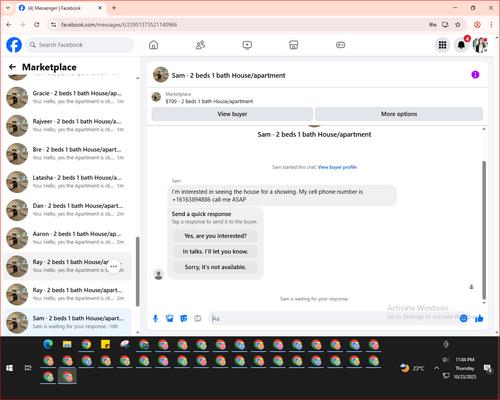Open the Friends icon in top navigation
Image resolution: width=500 pixels, height=400 pixels.
tap(200, 45)
